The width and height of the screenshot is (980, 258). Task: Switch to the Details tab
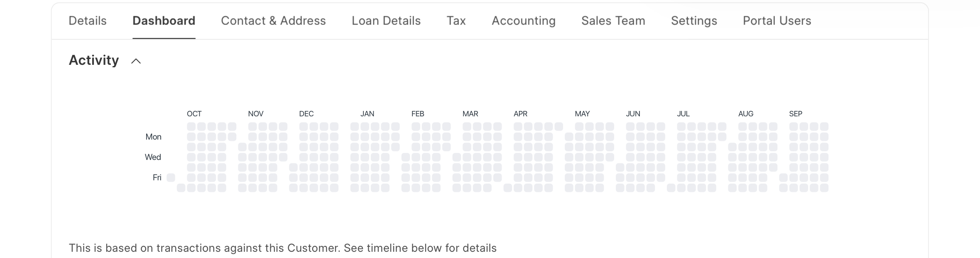[x=87, y=21]
